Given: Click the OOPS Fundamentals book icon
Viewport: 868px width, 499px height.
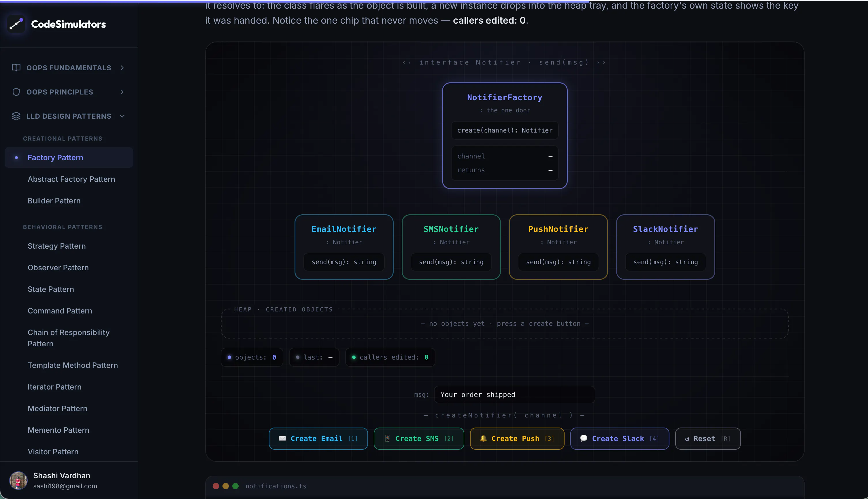Looking at the screenshot, I should tap(16, 67).
